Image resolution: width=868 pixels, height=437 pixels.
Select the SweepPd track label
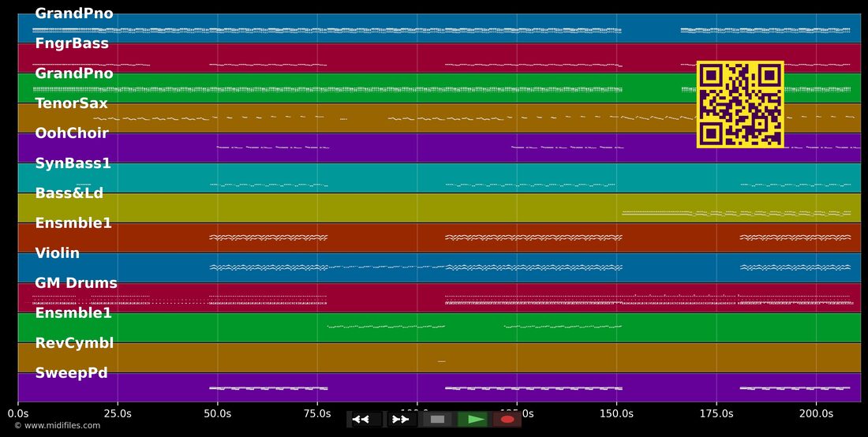click(x=71, y=373)
